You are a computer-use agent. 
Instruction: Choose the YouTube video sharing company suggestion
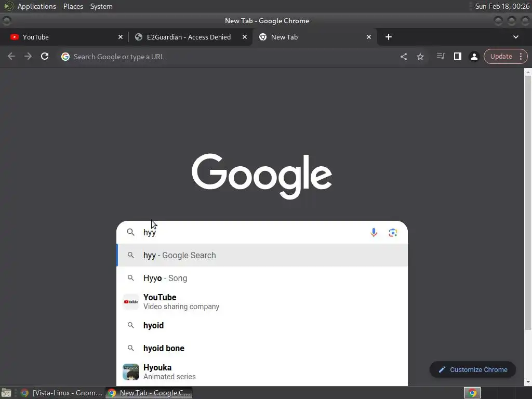262,302
